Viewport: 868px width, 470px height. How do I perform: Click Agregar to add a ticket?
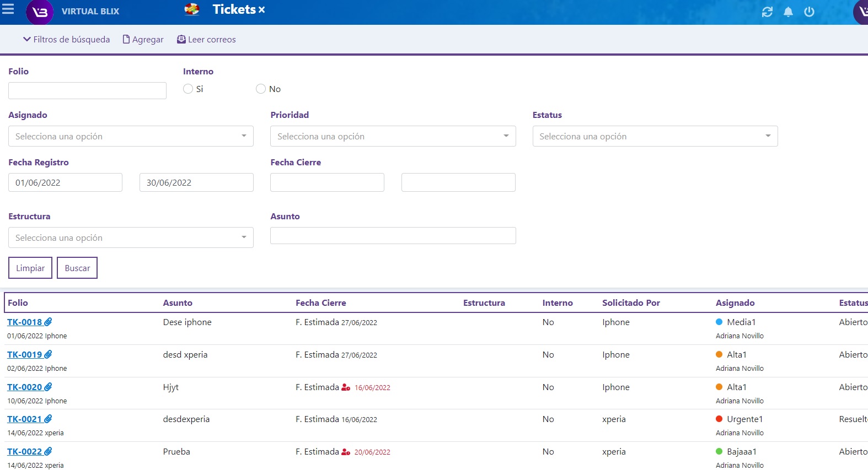coord(143,40)
